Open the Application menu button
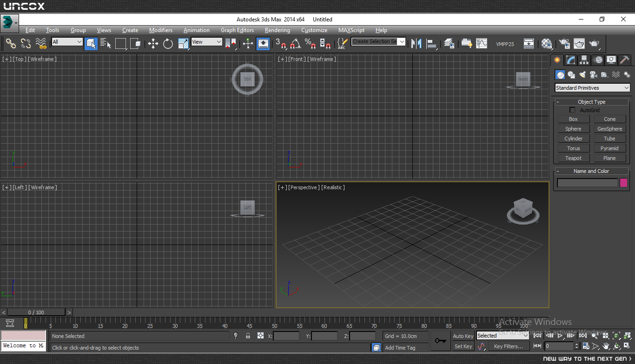This screenshot has height=364, width=635. click(9, 22)
